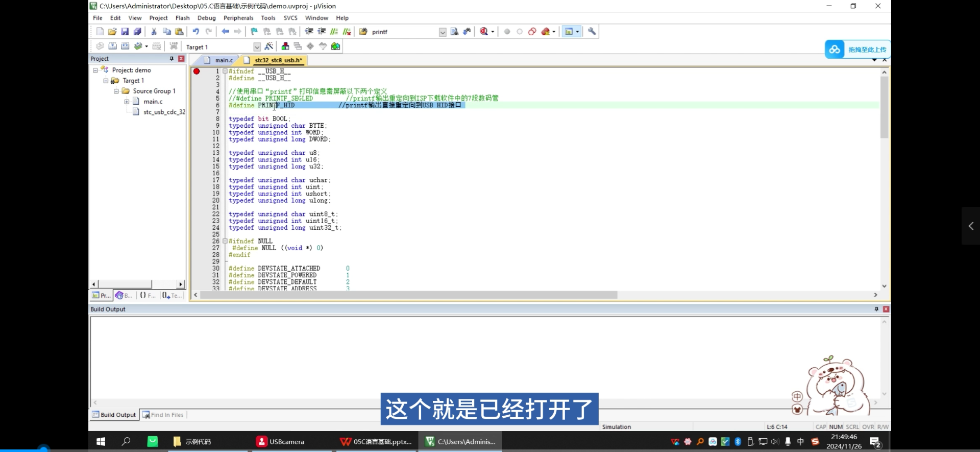
Task: Open the Peripherals menu
Action: 238,18
